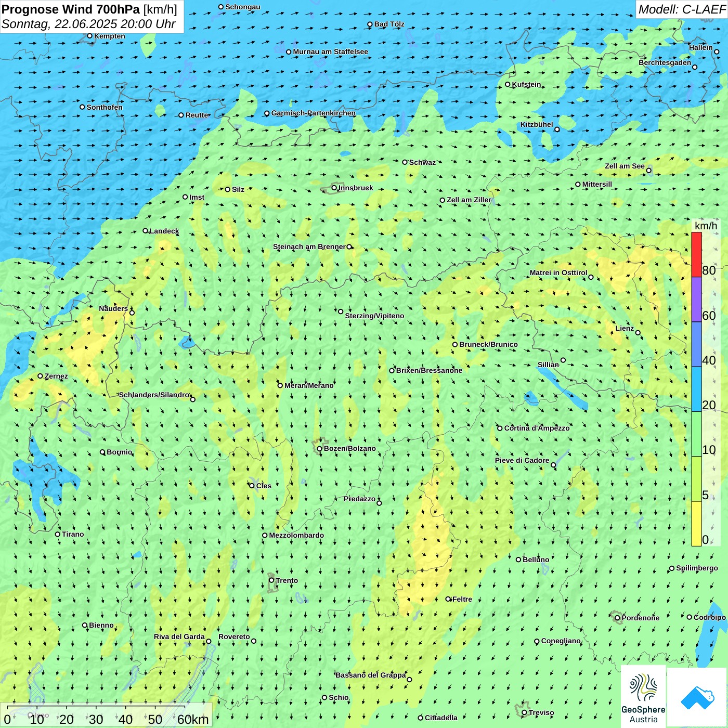The height and width of the screenshot is (728, 728).
Task: Click the 'Silz' label
Action: point(238,189)
